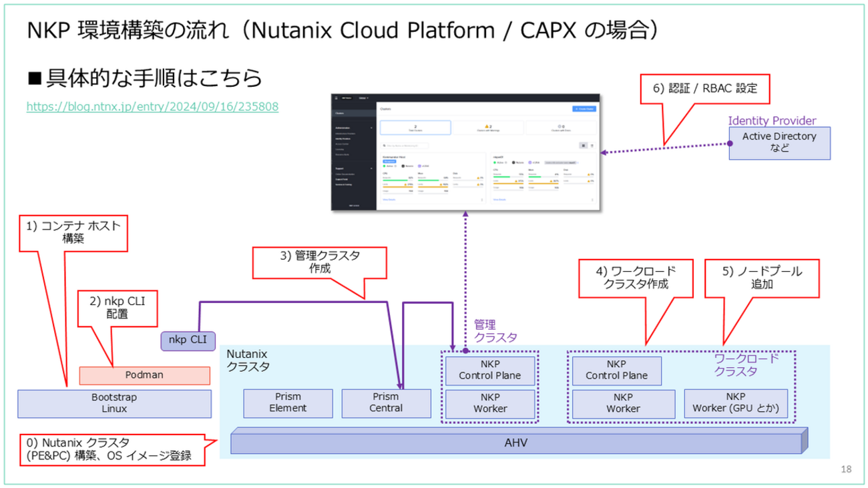Click the cluster filter search field

[404, 146]
